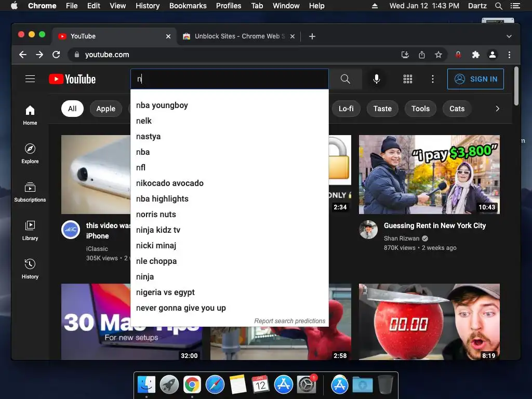
Task: Open the Profiles menu
Action: (x=229, y=6)
